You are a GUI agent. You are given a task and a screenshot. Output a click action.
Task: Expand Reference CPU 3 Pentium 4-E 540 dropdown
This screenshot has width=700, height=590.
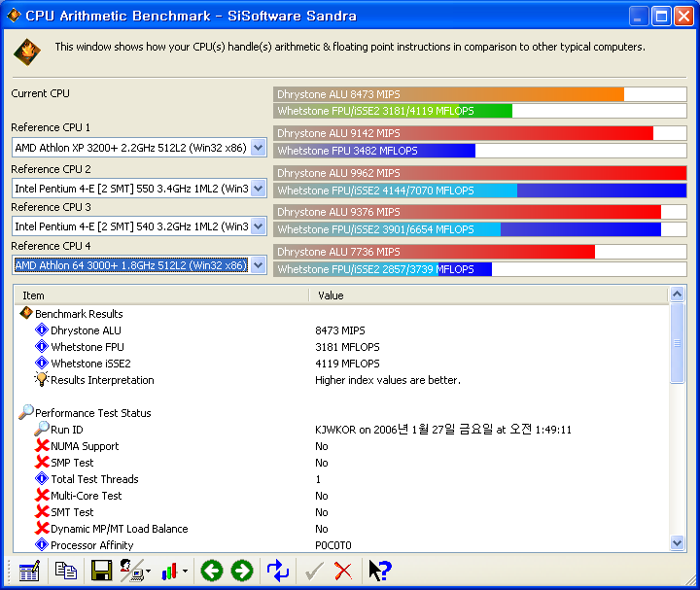pos(259,226)
